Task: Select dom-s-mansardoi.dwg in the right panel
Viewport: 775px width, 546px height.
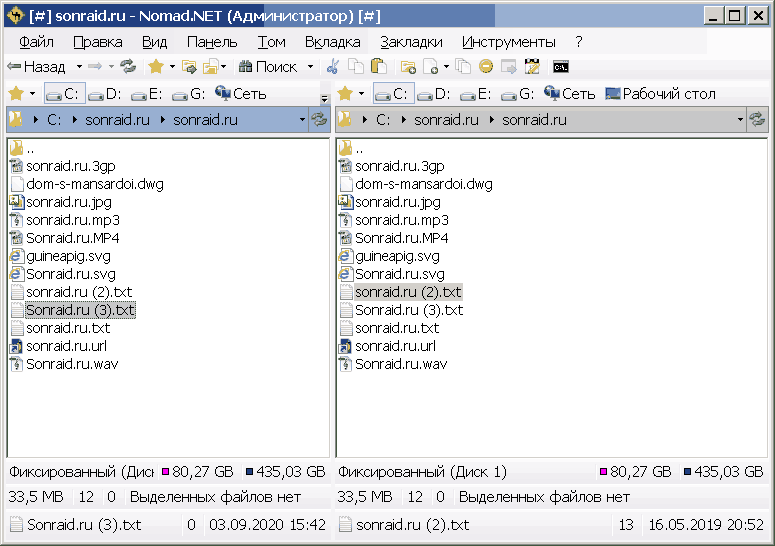Action: click(424, 184)
